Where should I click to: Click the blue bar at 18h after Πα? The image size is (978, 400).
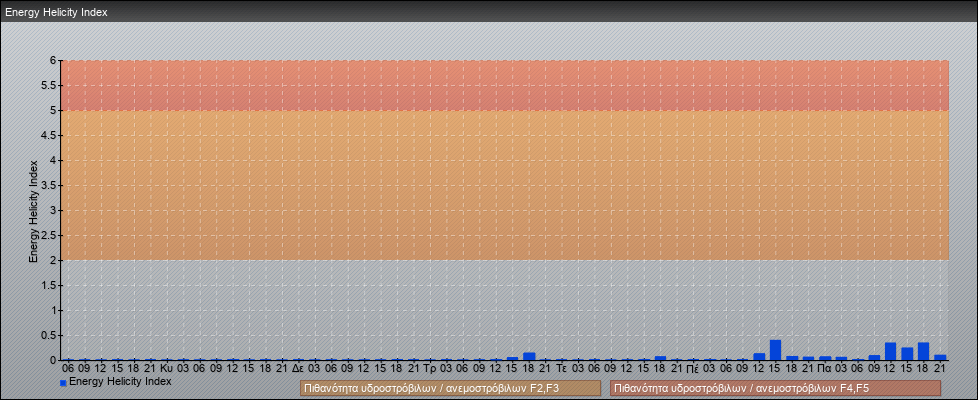(x=924, y=351)
